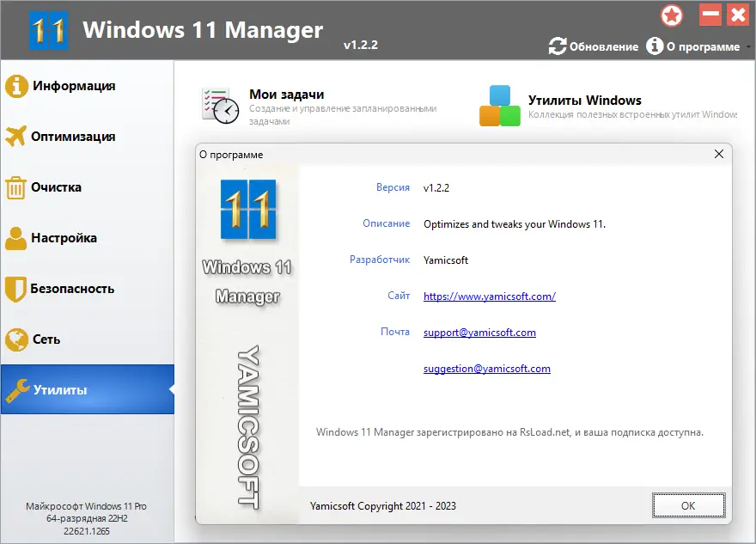Open the Информация section info icon
Screen dimensions: 756x544
click(16, 86)
